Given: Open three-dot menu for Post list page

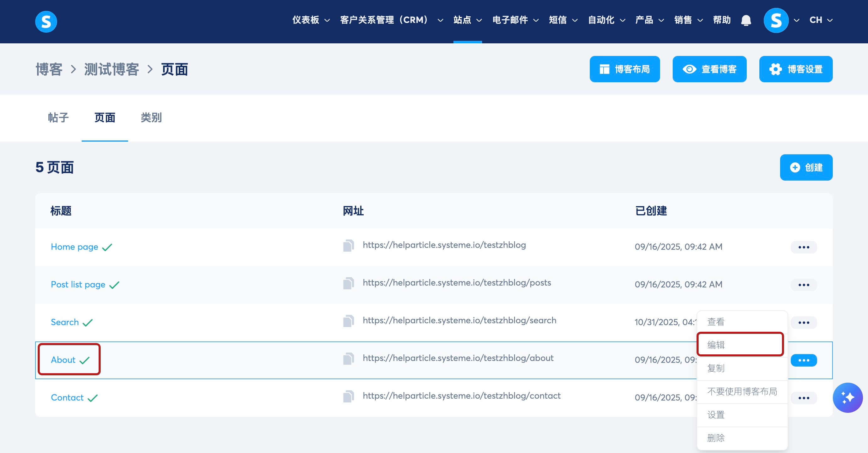Looking at the screenshot, I should pyautogui.click(x=804, y=285).
